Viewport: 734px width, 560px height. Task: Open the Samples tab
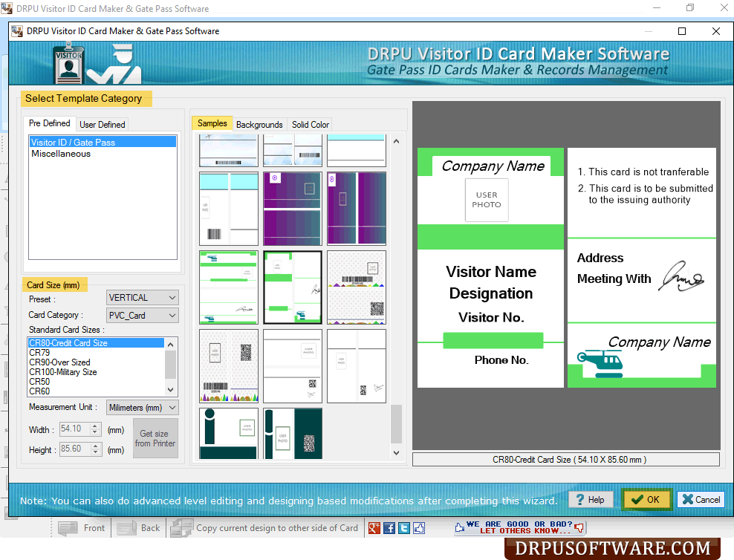pyautogui.click(x=212, y=123)
